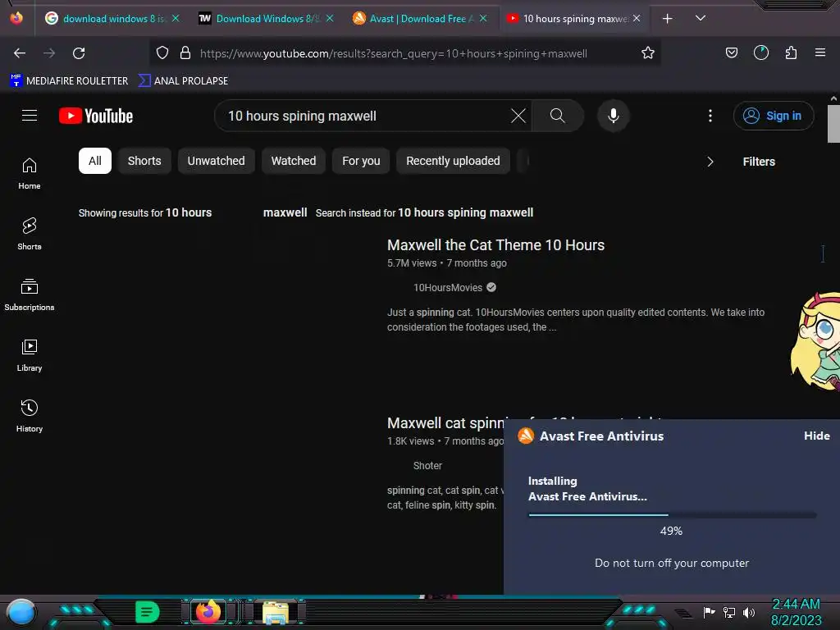
Task: Open the Shoter channel link
Action: point(427,466)
